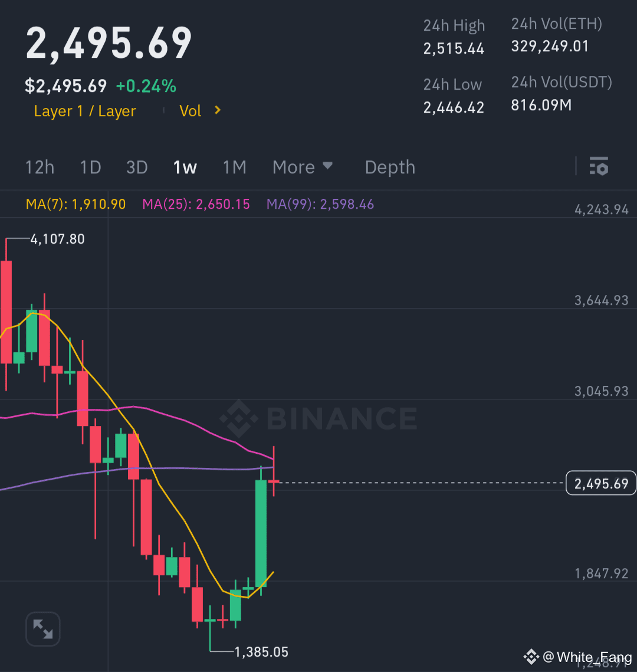Click the Binance diamond beside @White_Fang

click(x=531, y=657)
